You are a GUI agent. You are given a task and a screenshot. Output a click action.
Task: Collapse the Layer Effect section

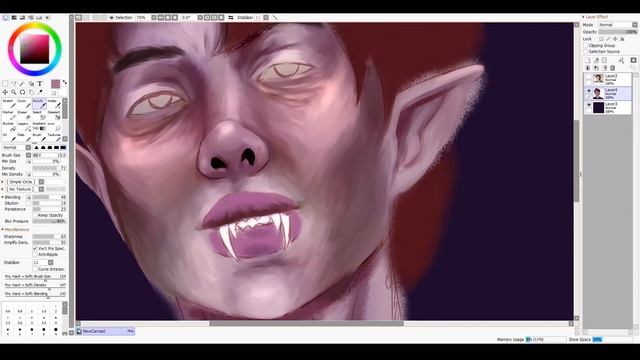coord(583,17)
